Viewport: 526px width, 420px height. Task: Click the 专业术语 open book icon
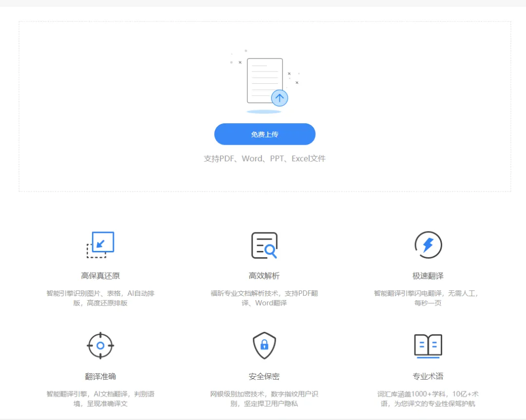coord(428,346)
